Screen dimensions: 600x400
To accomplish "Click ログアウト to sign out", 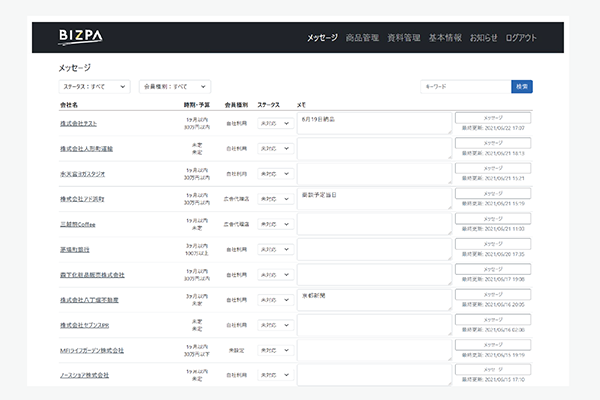I will tap(521, 38).
